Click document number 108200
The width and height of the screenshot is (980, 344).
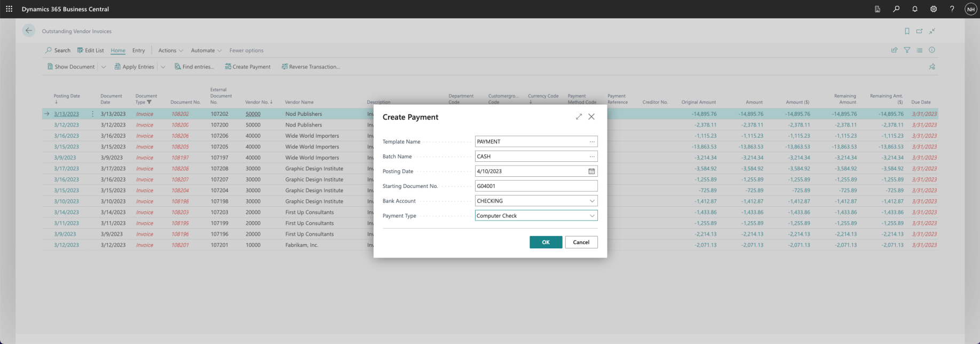(180, 125)
